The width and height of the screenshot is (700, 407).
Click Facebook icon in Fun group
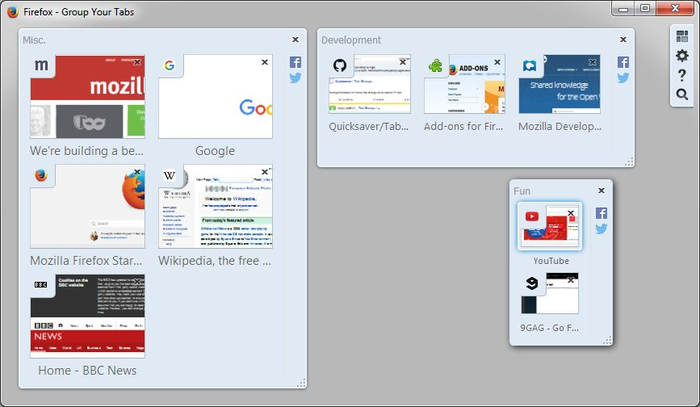point(601,213)
